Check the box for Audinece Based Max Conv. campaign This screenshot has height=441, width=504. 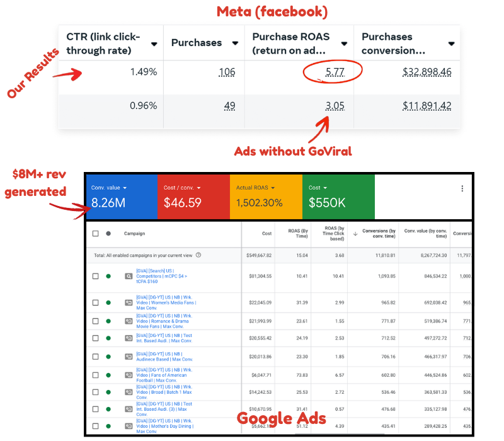click(x=96, y=357)
